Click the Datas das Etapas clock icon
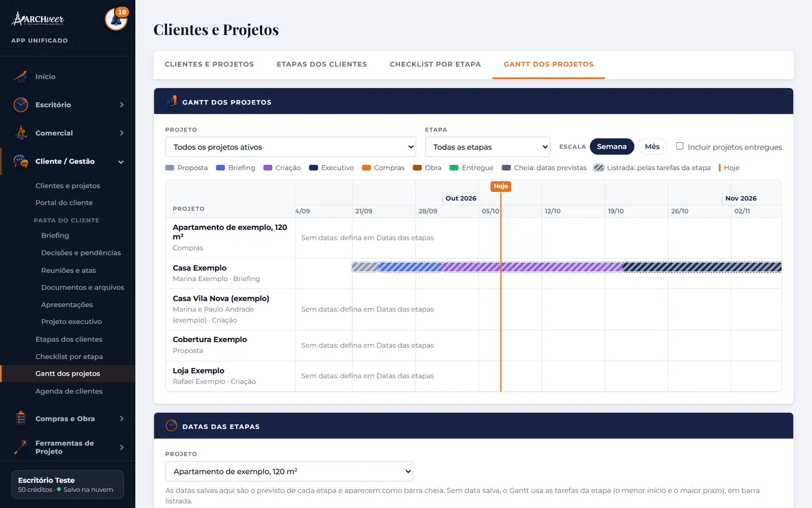812x508 pixels. 172,426
